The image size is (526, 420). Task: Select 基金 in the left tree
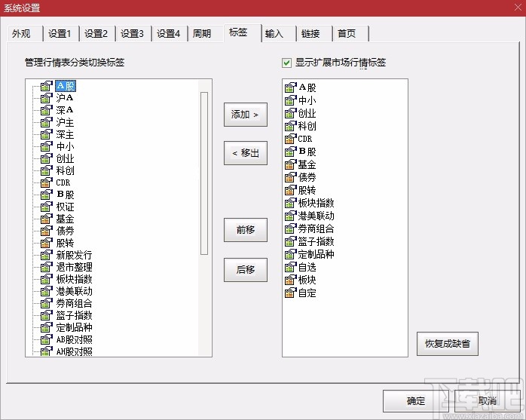65,219
